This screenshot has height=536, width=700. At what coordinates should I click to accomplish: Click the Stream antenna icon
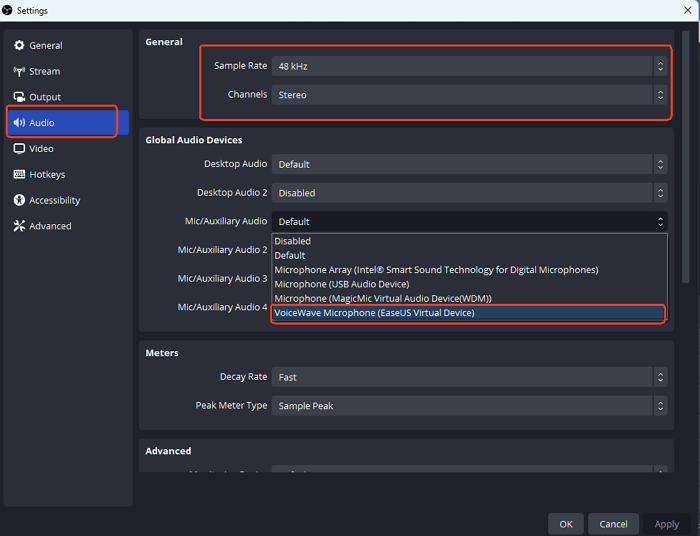19,71
